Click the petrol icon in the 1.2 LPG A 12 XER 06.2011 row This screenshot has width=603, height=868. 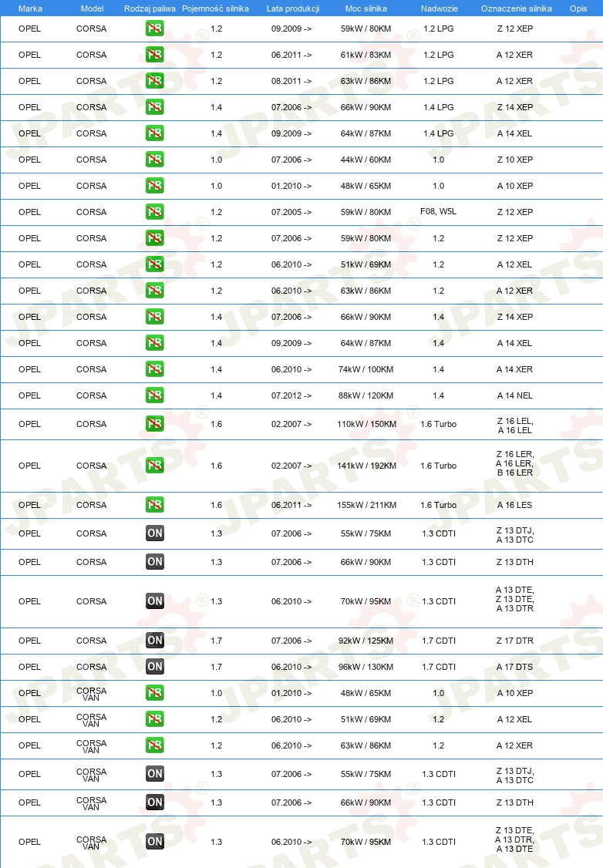154,55
